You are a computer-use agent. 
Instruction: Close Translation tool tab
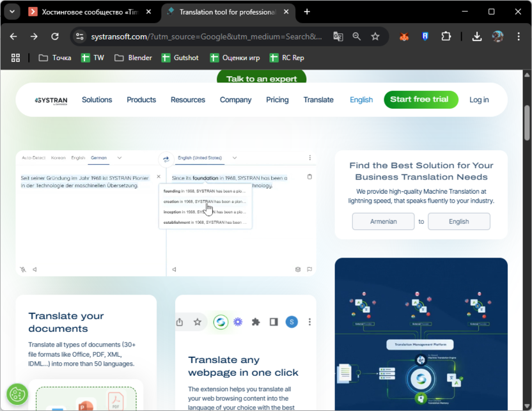[286, 12]
